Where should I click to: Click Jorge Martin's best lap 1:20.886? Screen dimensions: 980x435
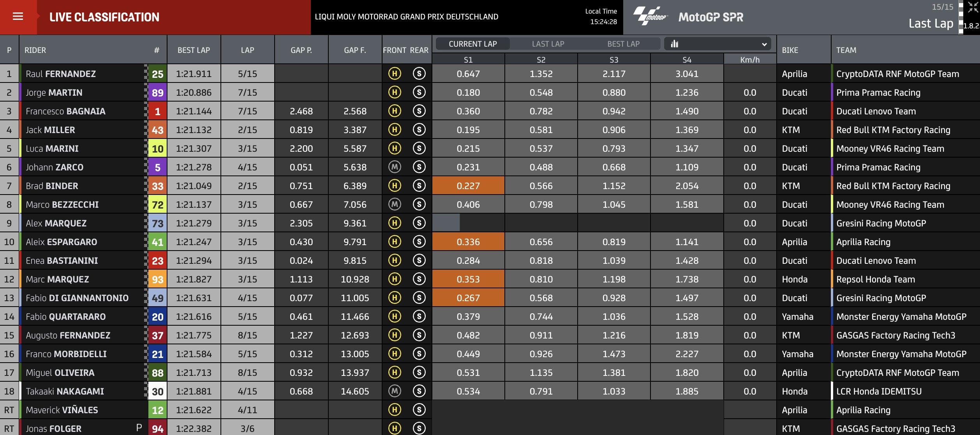click(x=194, y=93)
